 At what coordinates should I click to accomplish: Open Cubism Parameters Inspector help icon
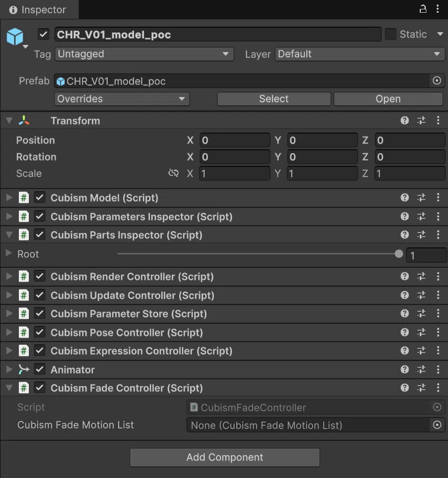click(404, 216)
